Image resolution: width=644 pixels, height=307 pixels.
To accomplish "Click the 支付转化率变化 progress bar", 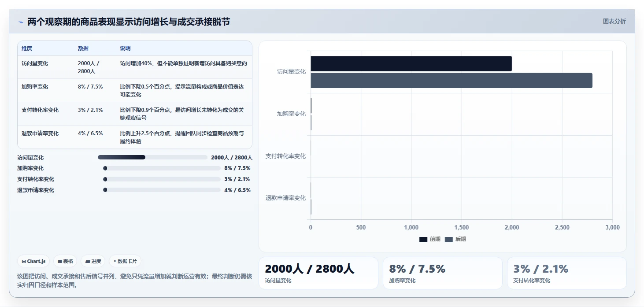I will (x=162, y=179).
